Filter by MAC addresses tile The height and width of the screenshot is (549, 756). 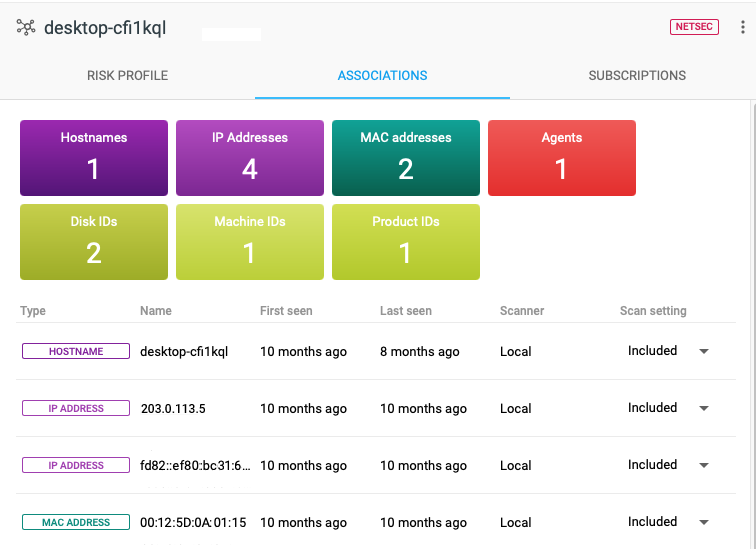pos(406,158)
